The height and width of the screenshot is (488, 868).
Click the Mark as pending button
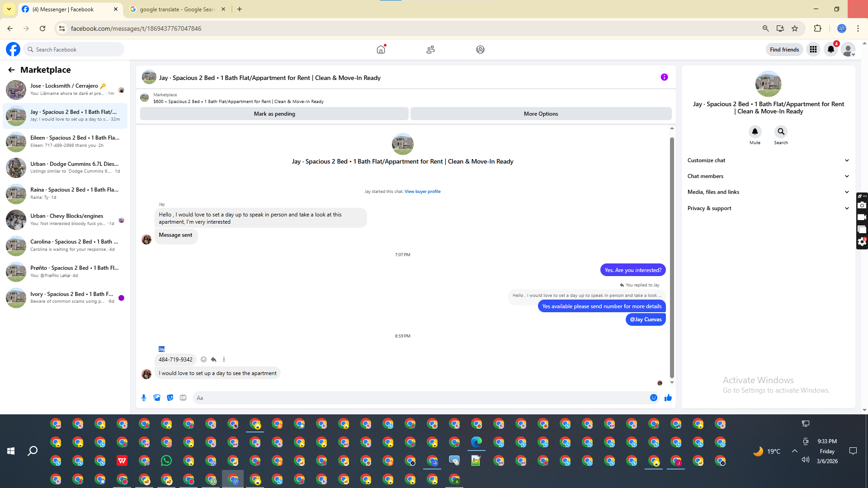(274, 114)
